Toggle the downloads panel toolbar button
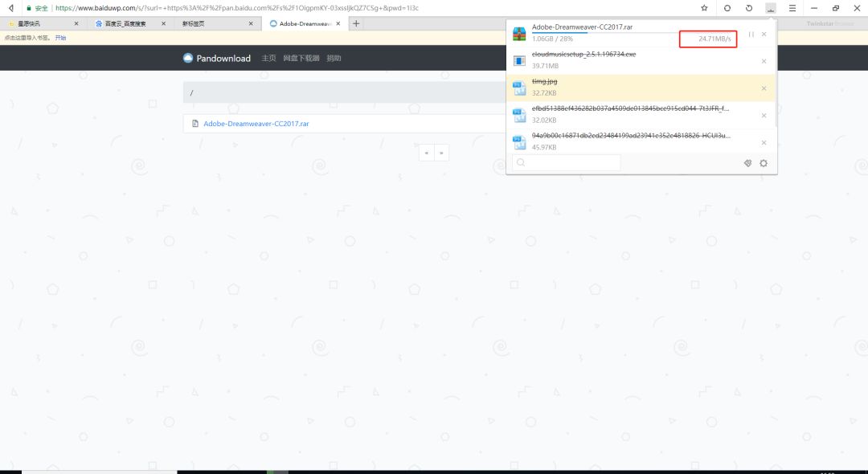Viewport: 868px width, 474px height. 771,8
